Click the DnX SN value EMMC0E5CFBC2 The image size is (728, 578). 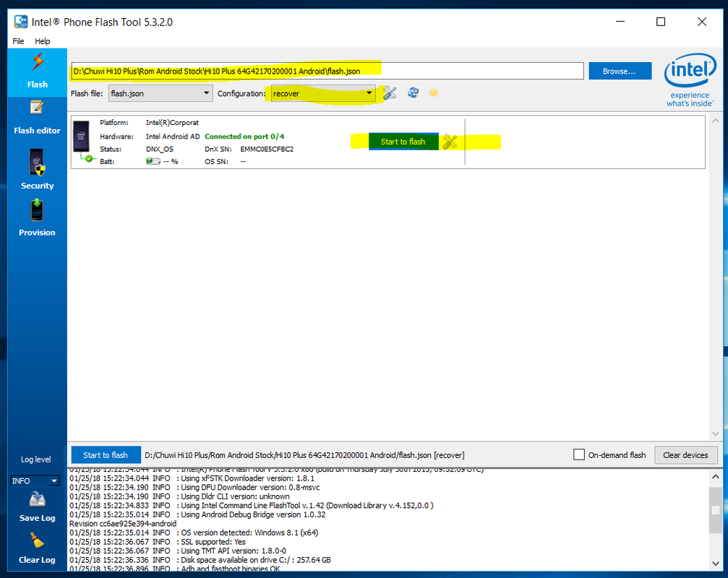pyautogui.click(x=267, y=149)
